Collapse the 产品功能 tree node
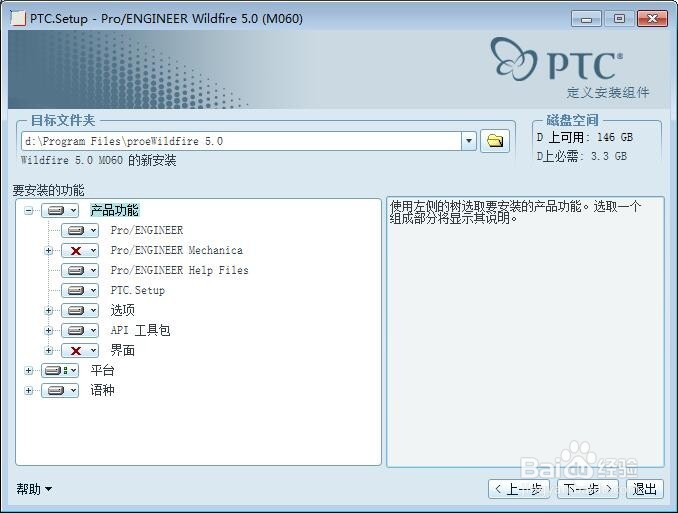The width and height of the screenshot is (678, 513). pyautogui.click(x=29, y=211)
